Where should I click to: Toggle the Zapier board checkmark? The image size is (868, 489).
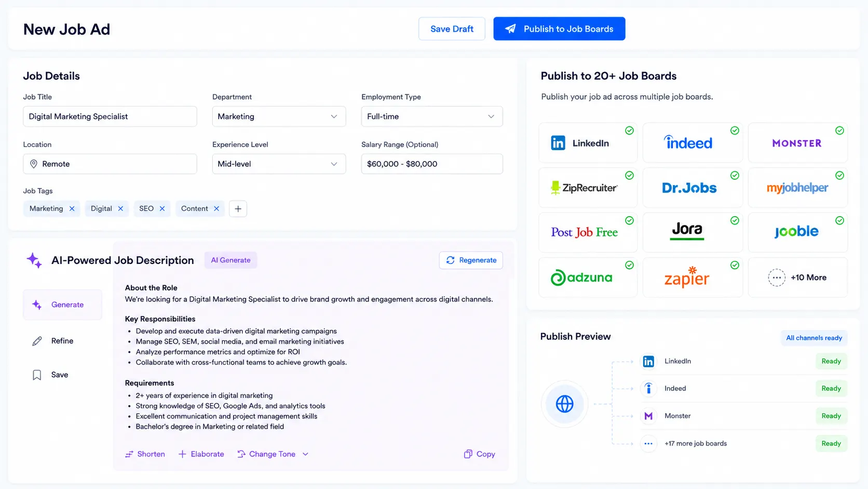[x=735, y=265]
